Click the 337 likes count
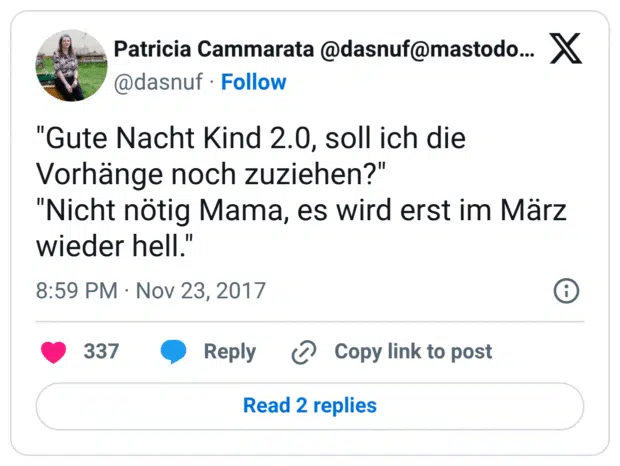620x466 pixels. pos(101,352)
